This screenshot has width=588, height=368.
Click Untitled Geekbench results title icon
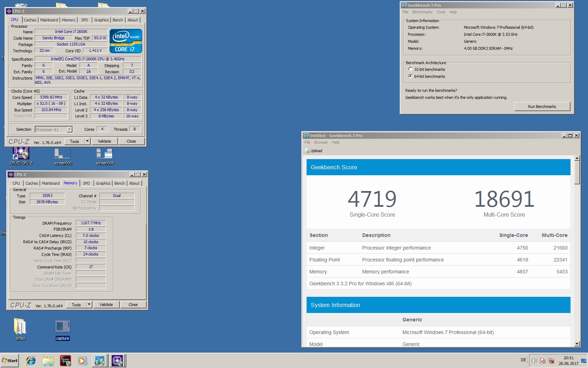tap(306, 136)
